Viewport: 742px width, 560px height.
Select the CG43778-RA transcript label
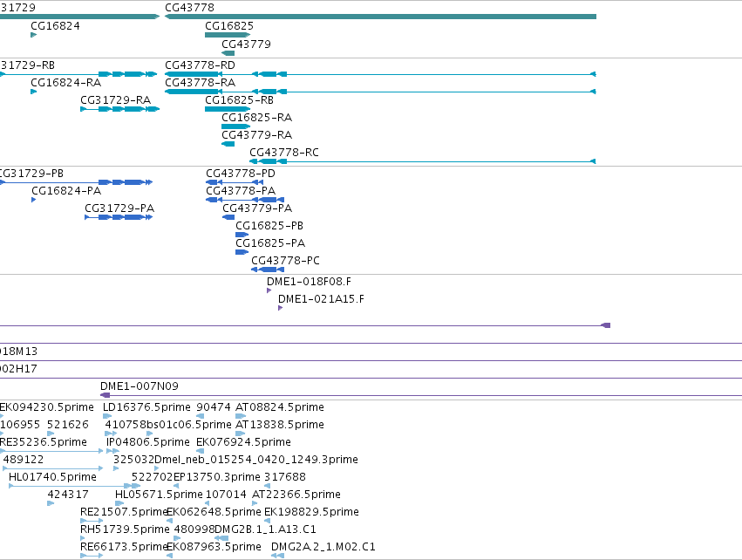[x=200, y=82]
